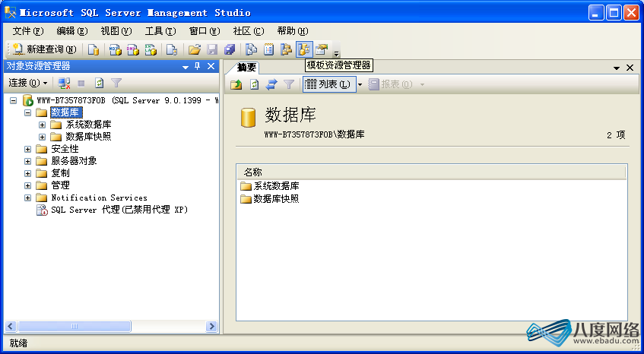Click the 名称 column header
The height and width of the screenshot is (354, 644).
[x=431, y=172]
